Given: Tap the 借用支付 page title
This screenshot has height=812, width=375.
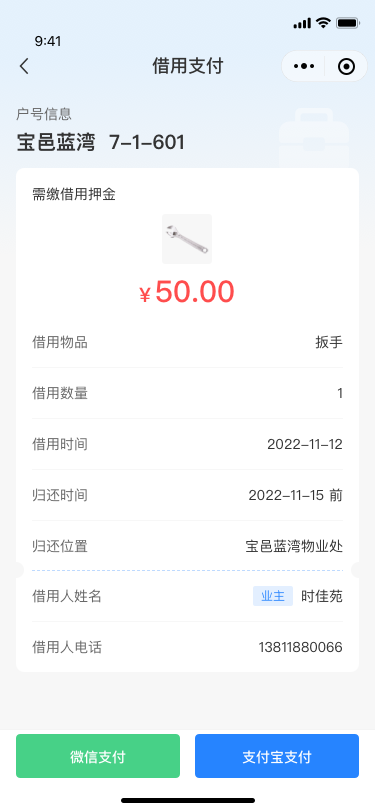Looking at the screenshot, I should (x=188, y=66).
